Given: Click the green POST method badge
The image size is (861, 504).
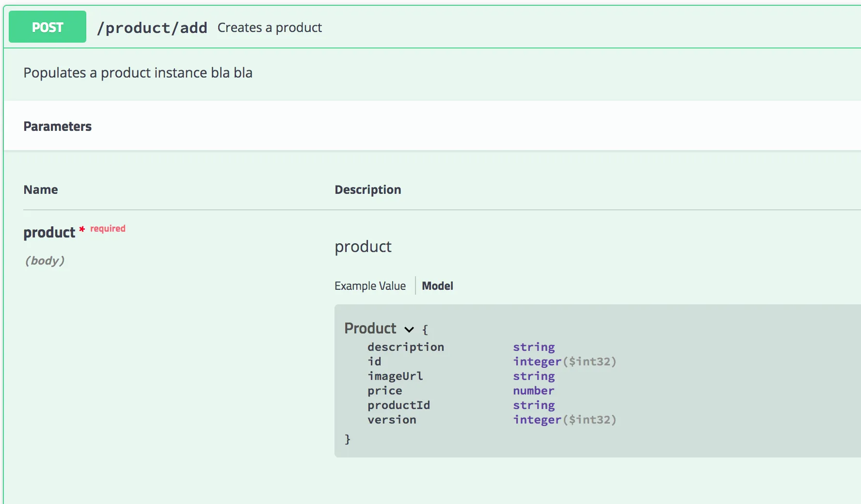Looking at the screenshot, I should click(x=48, y=27).
